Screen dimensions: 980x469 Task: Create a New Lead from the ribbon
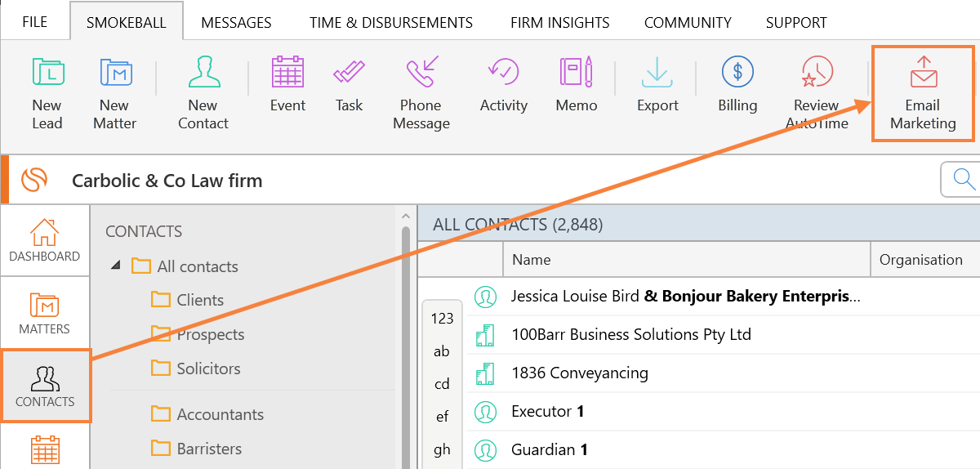47,93
